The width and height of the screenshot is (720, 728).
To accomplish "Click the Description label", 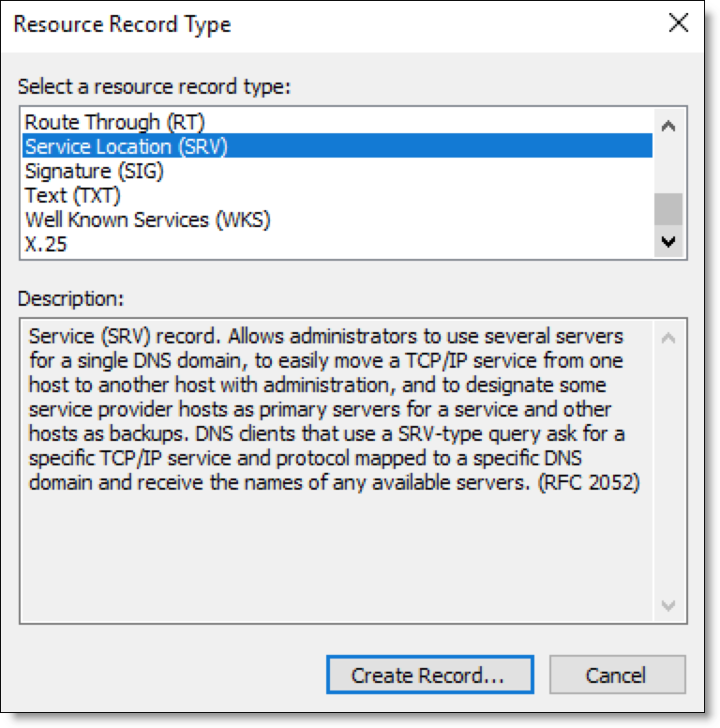I will pos(71,299).
